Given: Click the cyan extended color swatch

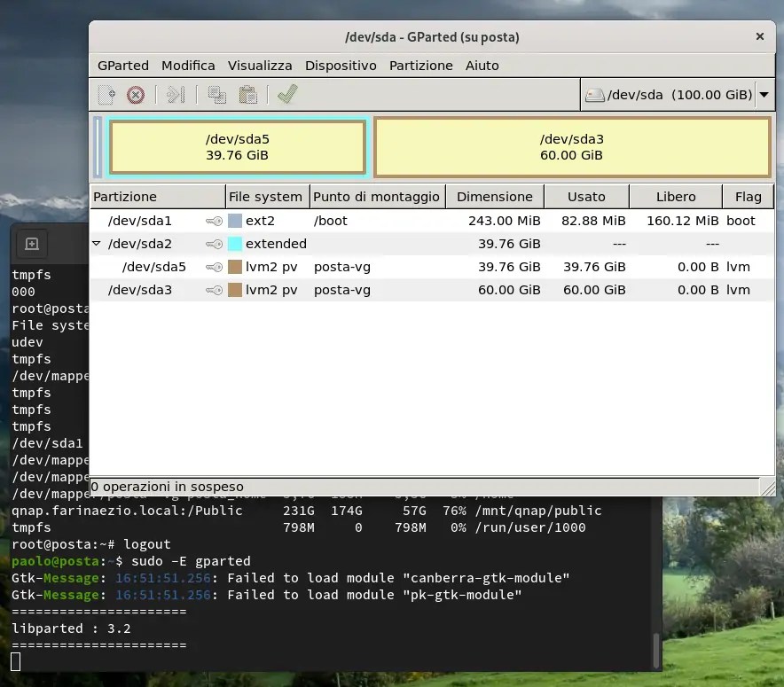Looking at the screenshot, I should pyautogui.click(x=235, y=244).
